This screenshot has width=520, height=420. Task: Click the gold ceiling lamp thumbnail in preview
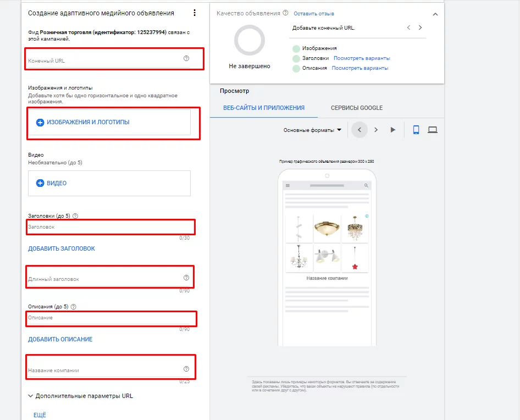tap(327, 228)
